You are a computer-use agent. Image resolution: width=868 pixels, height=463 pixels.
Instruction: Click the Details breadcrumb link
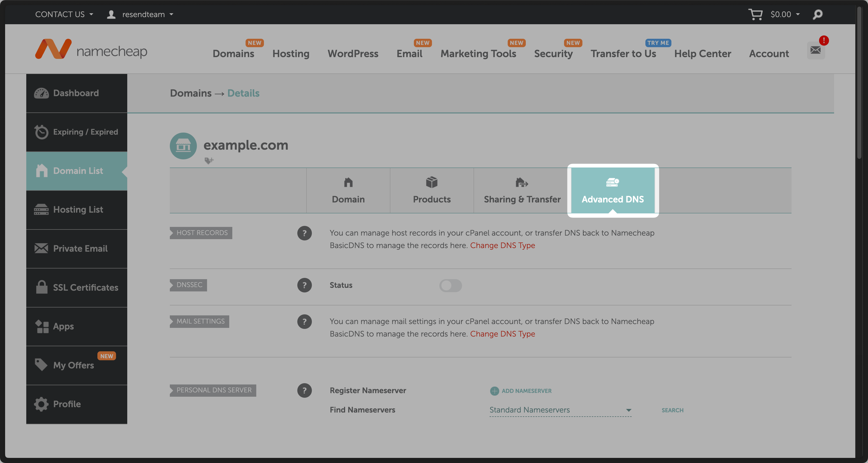tap(243, 93)
